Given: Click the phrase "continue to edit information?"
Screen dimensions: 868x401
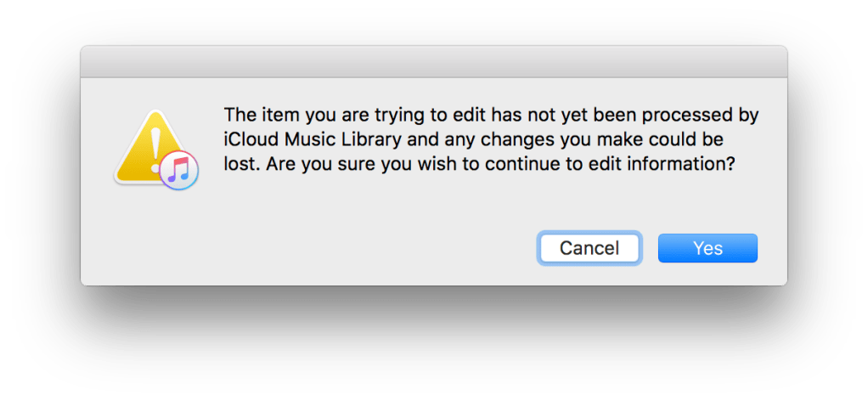Looking at the screenshot, I should 625,166.
